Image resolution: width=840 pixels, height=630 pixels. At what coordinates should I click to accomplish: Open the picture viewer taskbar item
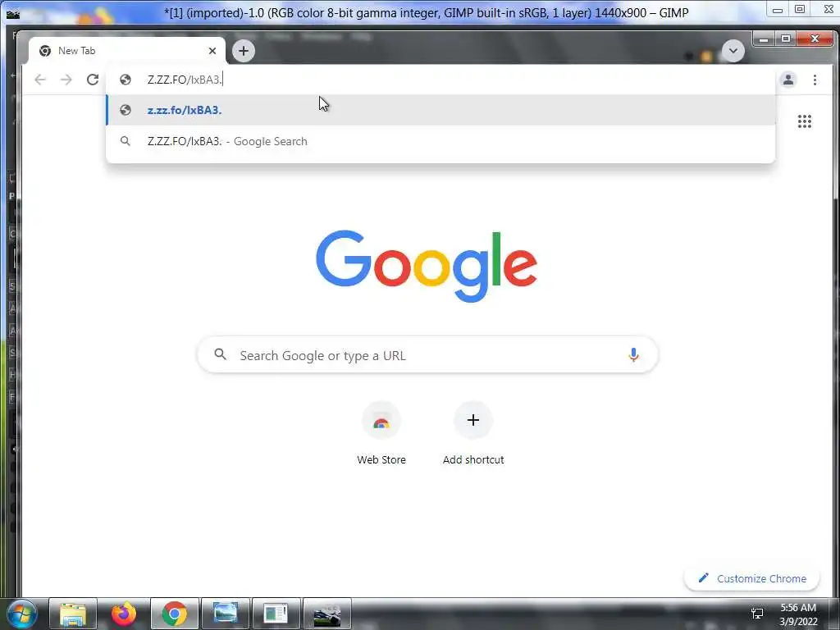point(225,614)
